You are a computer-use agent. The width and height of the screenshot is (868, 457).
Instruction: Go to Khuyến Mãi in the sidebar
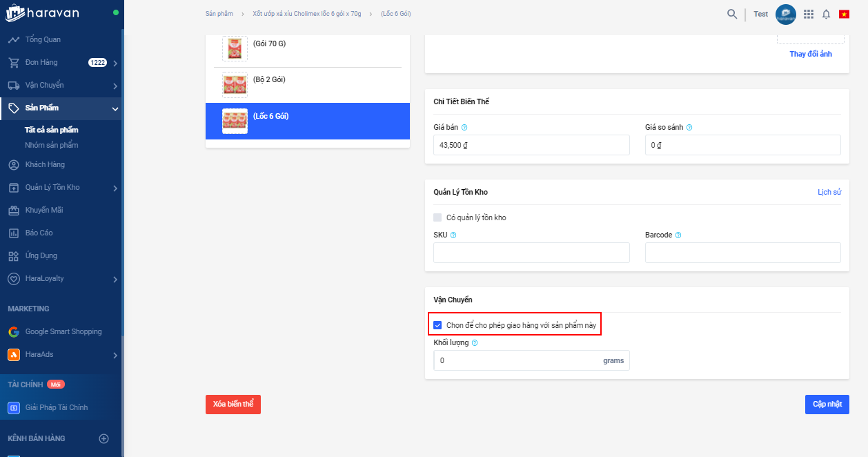tap(44, 210)
